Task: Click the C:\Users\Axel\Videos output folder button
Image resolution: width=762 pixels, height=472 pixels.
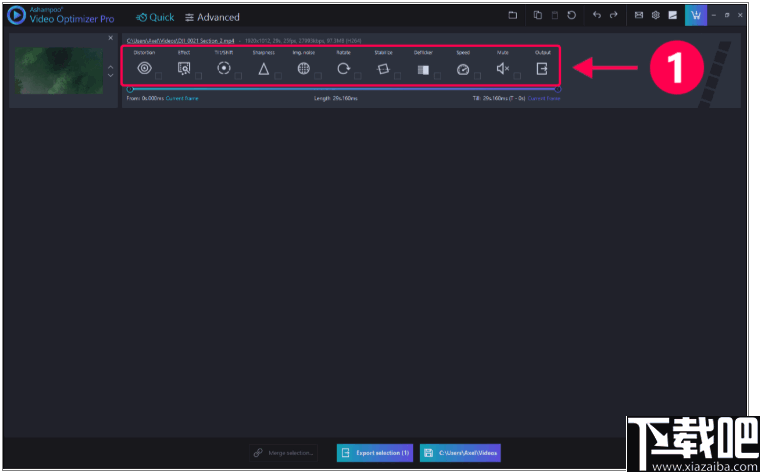Action: (460, 453)
